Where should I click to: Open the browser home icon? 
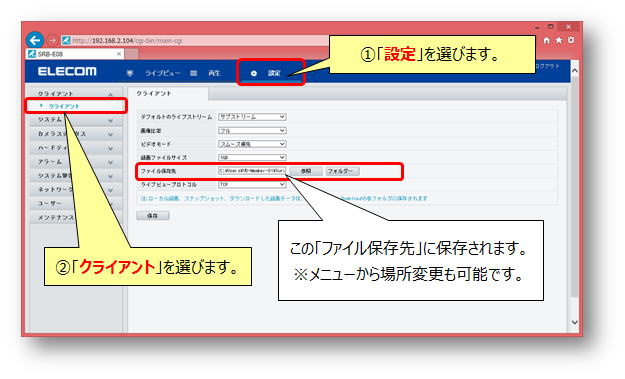pyautogui.click(x=546, y=40)
